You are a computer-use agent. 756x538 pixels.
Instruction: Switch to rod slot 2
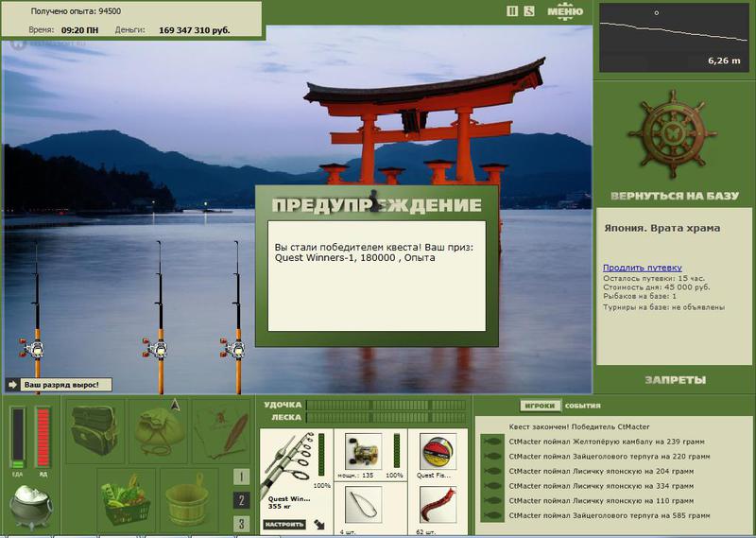pos(242,500)
